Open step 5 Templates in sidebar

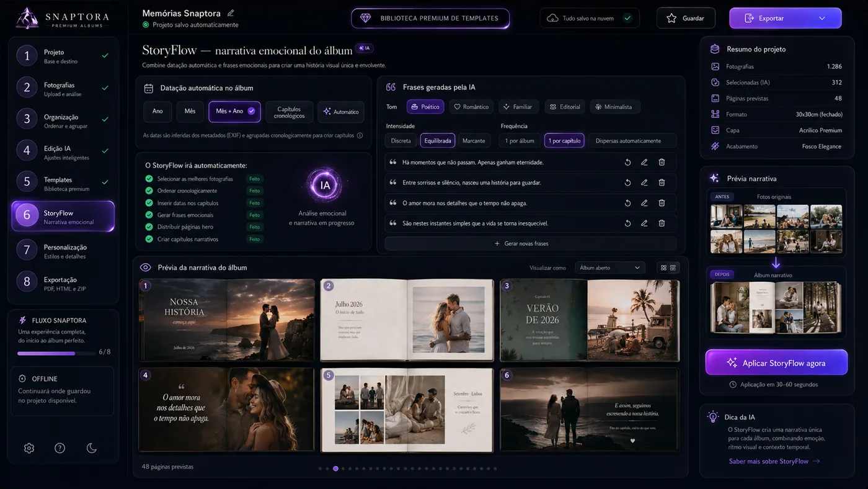point(63,182)
